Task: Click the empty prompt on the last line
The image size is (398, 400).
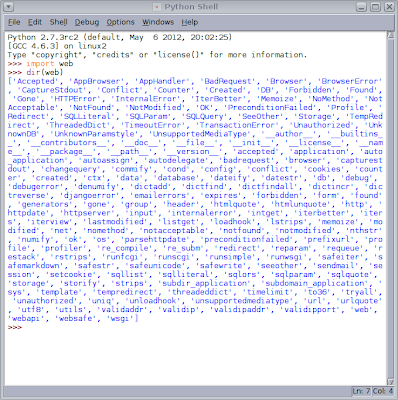Action: (x=15, y=327)
